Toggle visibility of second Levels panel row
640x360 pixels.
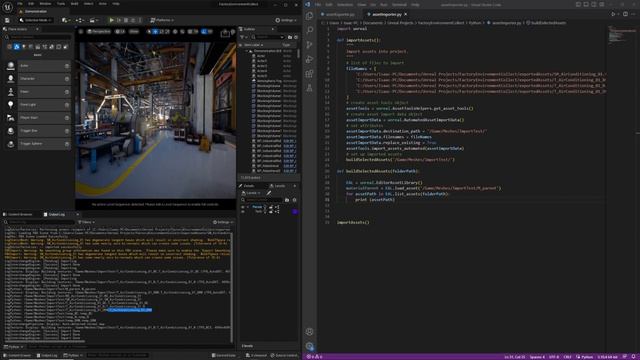click(x=243, y=212)
